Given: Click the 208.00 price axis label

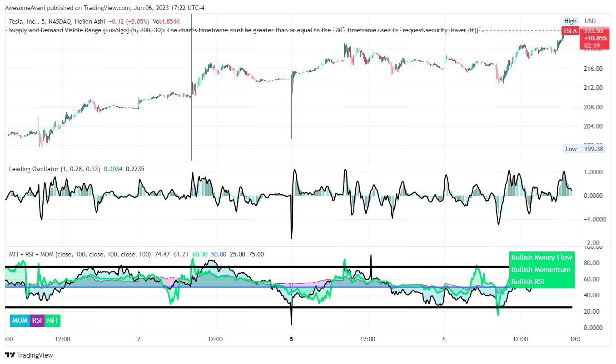Looking at the screenshot, I should (593, 107).
